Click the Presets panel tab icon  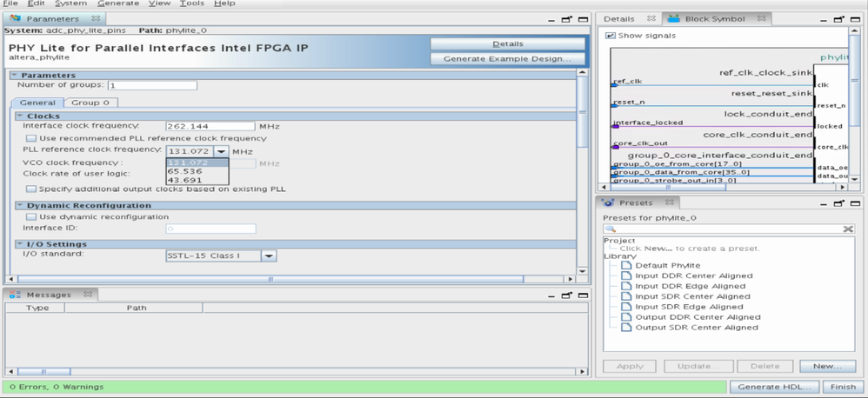[x=608, y=202]
